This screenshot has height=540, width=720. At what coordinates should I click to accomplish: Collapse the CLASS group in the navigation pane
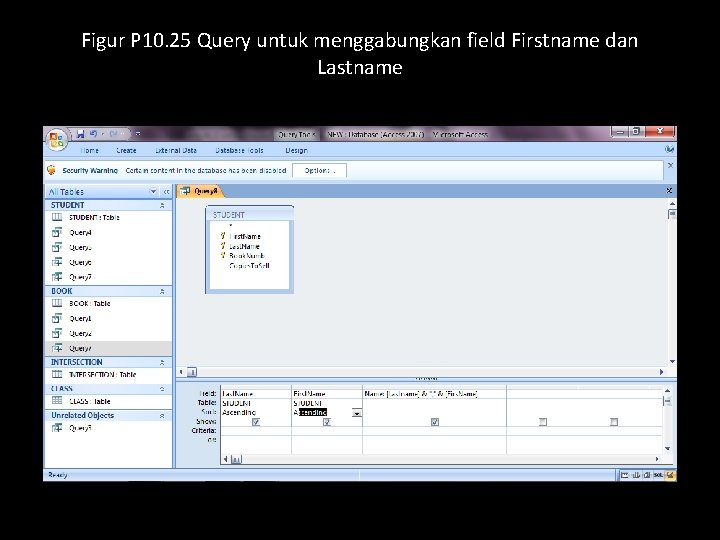pos(162,389)
